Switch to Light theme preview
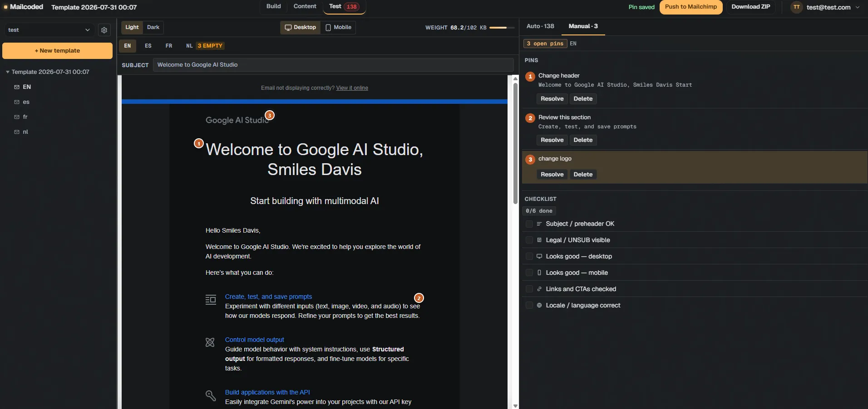The width and height of the screenshot is (868, 409). pyautogui.click(x=132, y=27)
